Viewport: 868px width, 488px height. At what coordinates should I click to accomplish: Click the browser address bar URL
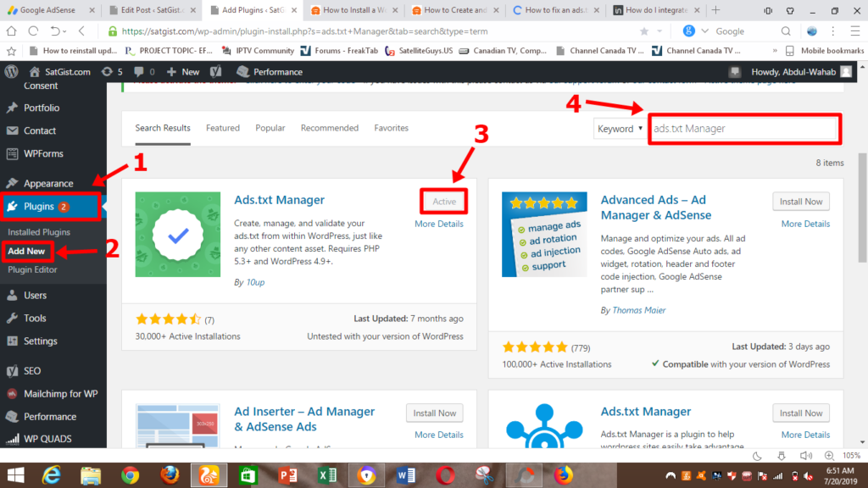304,31
